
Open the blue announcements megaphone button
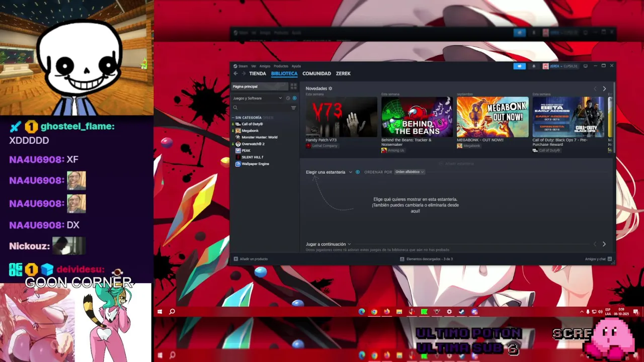pos(520,66)
